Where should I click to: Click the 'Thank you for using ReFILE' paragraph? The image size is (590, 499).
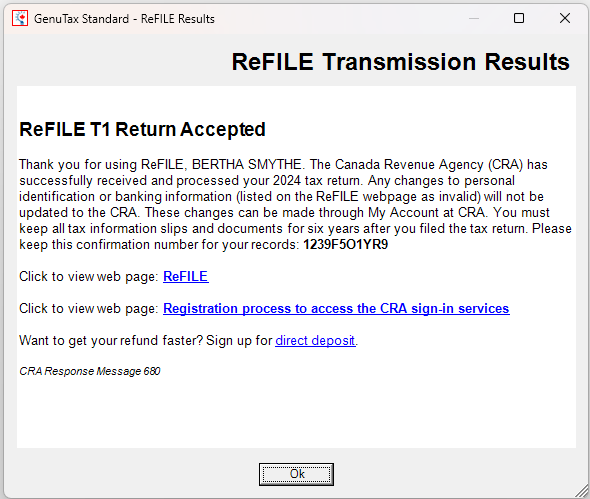tap(295, 204)
